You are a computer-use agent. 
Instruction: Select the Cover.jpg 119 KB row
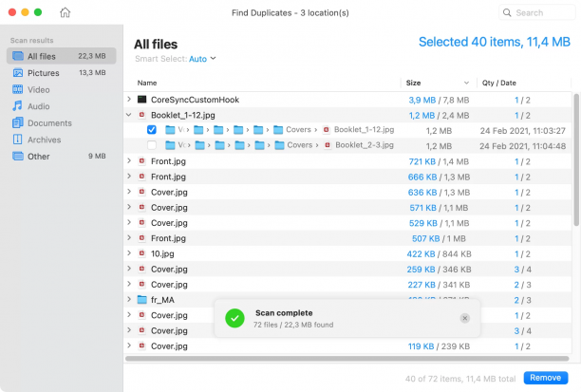(347, 346)
